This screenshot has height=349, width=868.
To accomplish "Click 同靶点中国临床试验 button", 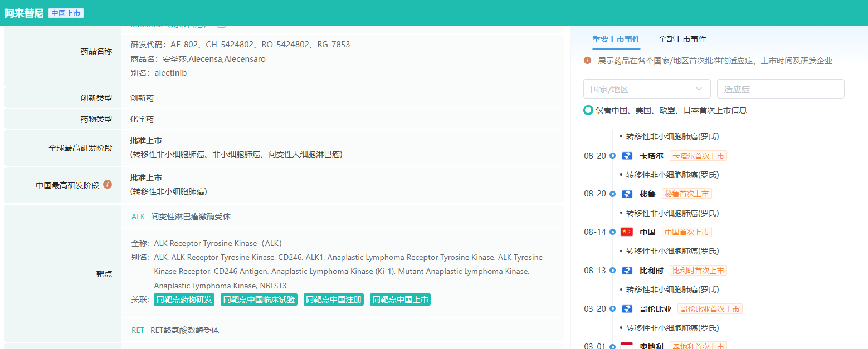I will click(x=259, y=299).
